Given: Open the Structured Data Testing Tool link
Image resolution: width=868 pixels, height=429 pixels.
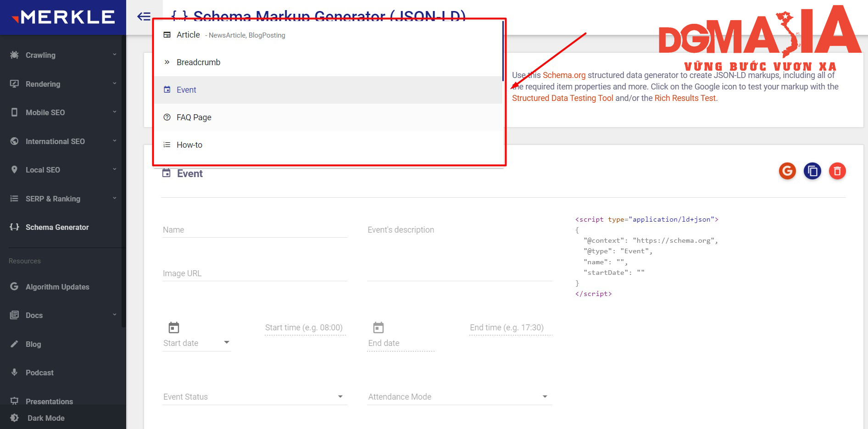Looking at the screenshot, I should (562, 98).
